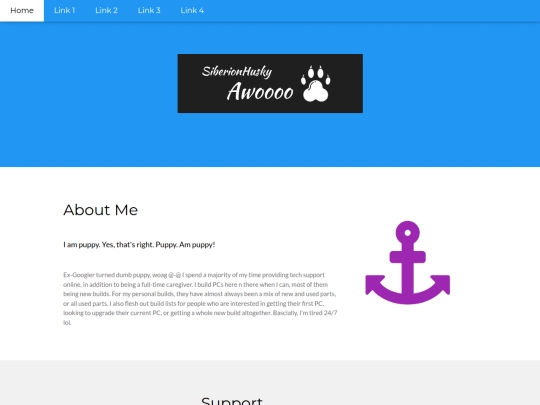Click the white paw print icon
Viewport: 540px width, 405px height.
click(x=315, y=84)
